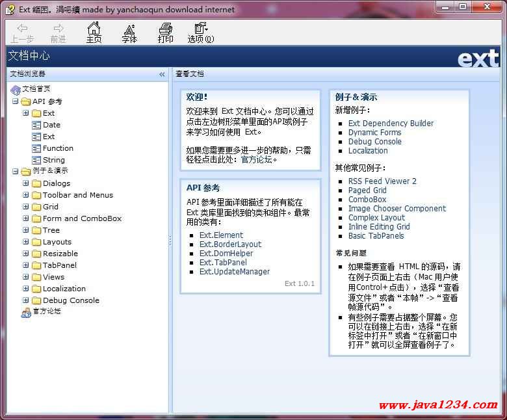Viewport: 507px width, 420px height.
Task: Open the 选项 options toolbar icon
Action: (201, 33)
